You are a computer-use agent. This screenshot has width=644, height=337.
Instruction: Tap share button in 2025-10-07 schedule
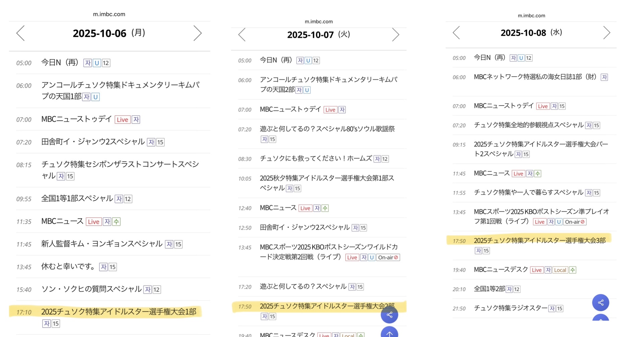[x=389, y=315]
